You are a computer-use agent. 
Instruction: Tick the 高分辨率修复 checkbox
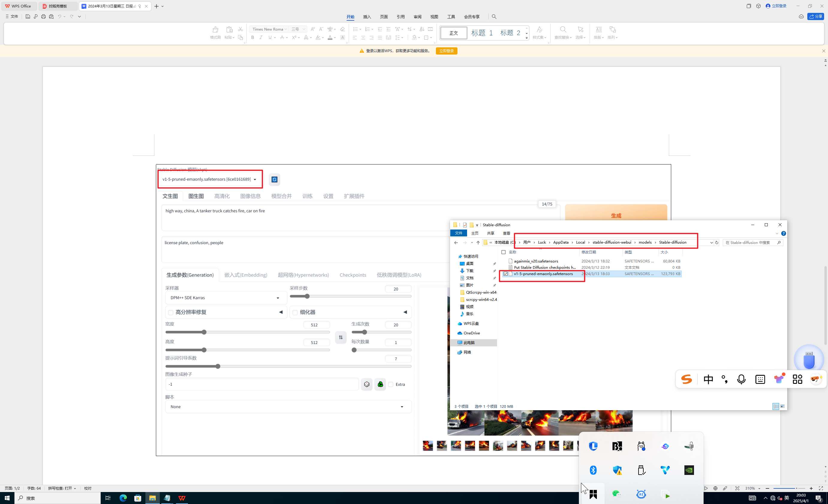point(171,313)
